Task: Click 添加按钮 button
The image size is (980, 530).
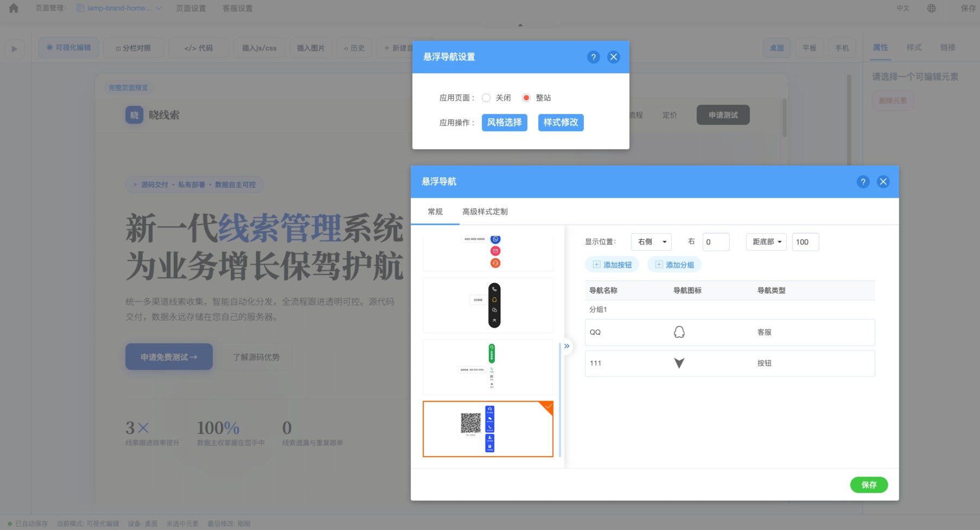Action: coord(612,265)
